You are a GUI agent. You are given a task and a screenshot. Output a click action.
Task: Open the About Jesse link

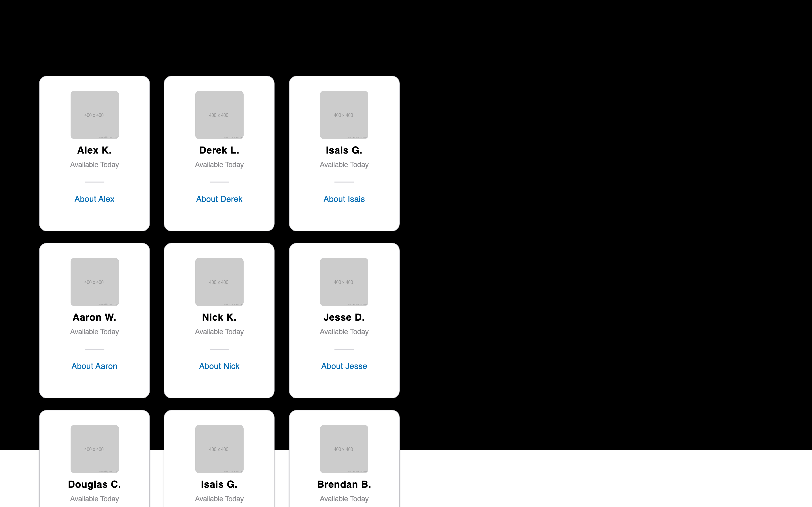344,366
